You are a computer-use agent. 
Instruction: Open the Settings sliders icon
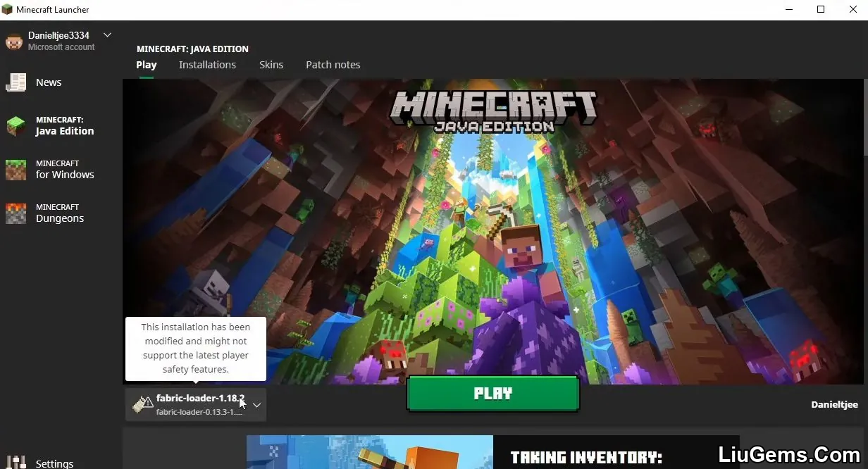(15, 462)
